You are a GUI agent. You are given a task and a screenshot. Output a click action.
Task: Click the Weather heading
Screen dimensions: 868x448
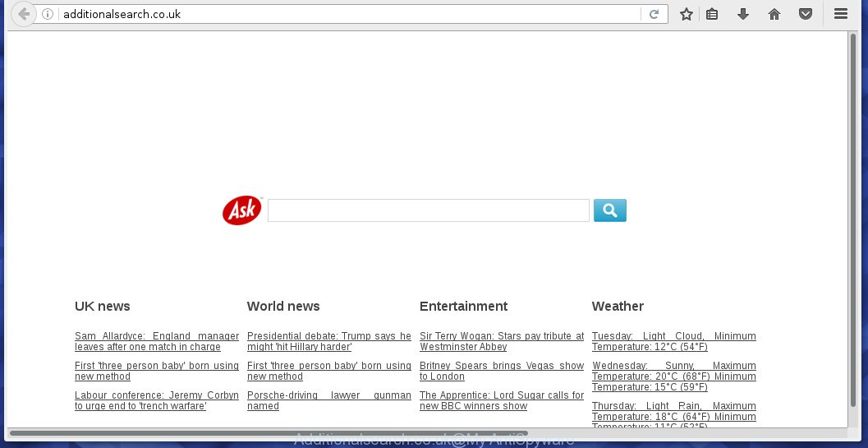[618, 306]
